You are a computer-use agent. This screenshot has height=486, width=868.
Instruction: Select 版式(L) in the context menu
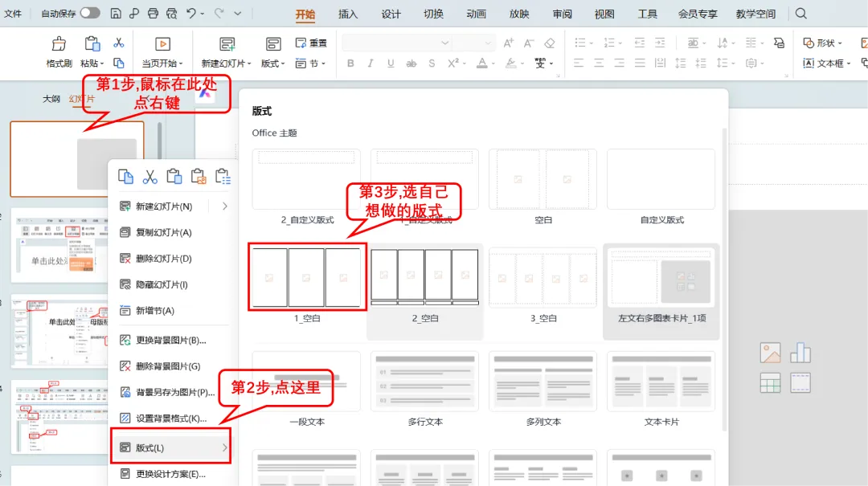170,447
